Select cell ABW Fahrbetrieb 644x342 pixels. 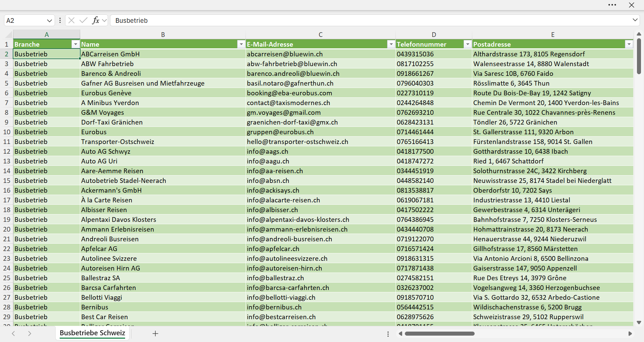coord(163,64)
